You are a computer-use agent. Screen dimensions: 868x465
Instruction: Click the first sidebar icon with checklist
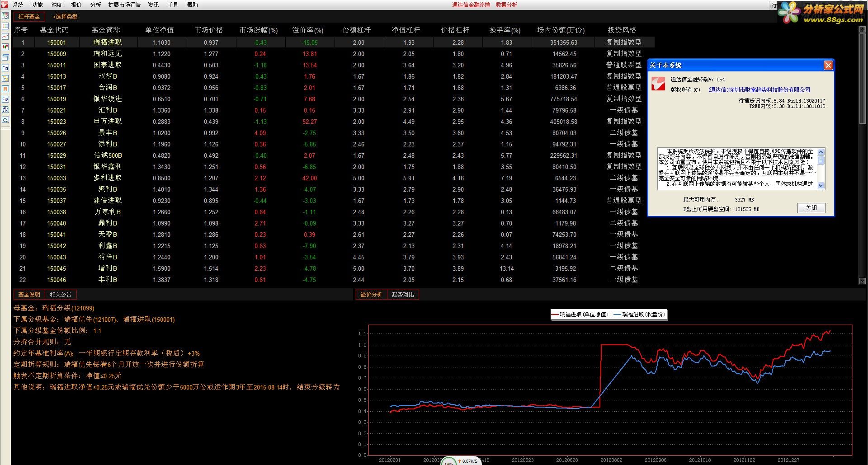click(x=5, y=16)
